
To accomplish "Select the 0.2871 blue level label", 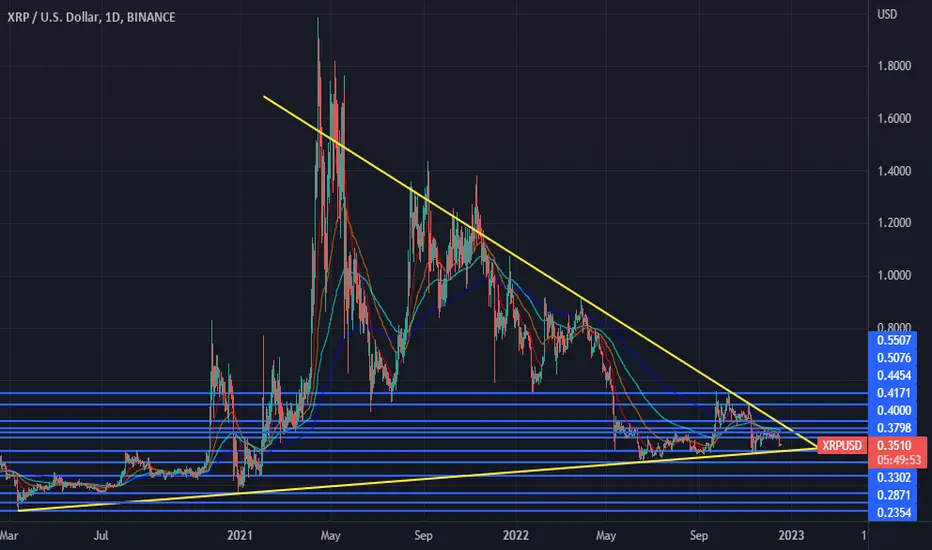I will point(894,495).
